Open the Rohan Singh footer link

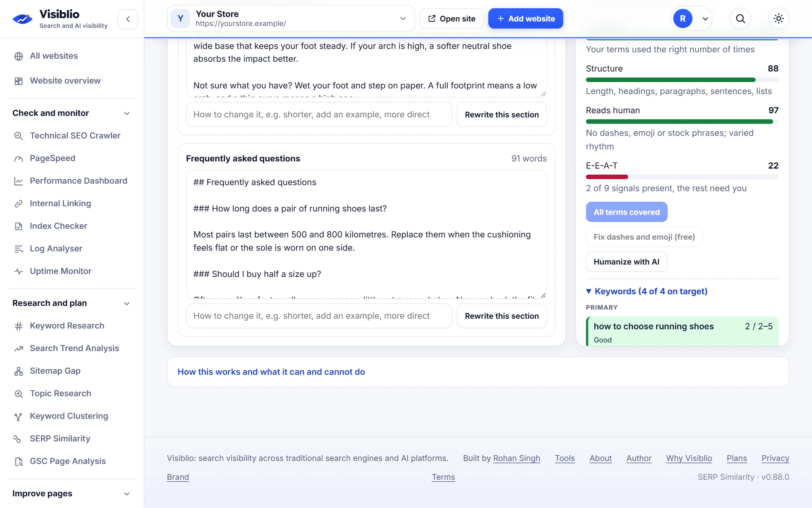(516, 458)
